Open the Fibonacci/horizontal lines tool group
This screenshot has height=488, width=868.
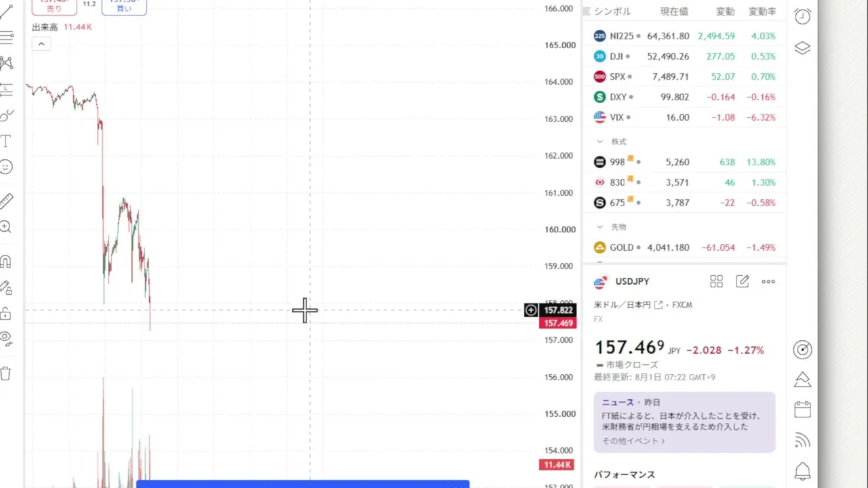coord(6,38)
